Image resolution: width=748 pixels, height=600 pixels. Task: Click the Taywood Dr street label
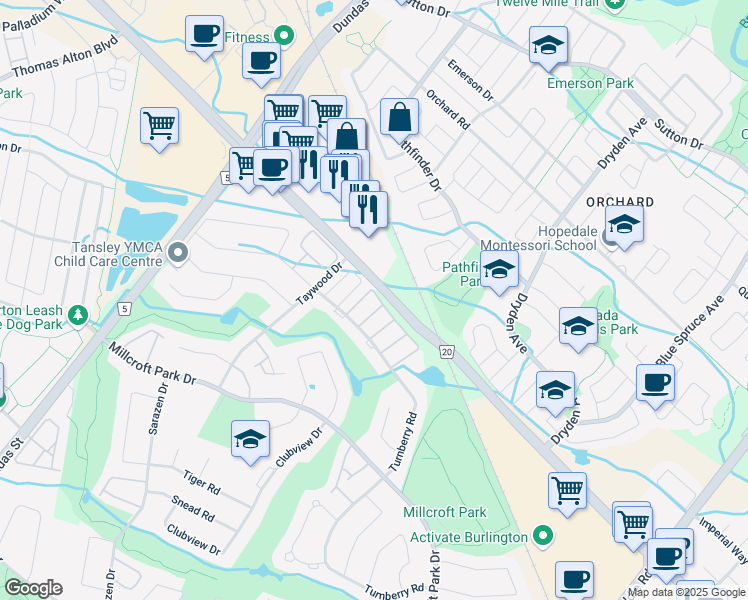point(320,283)
